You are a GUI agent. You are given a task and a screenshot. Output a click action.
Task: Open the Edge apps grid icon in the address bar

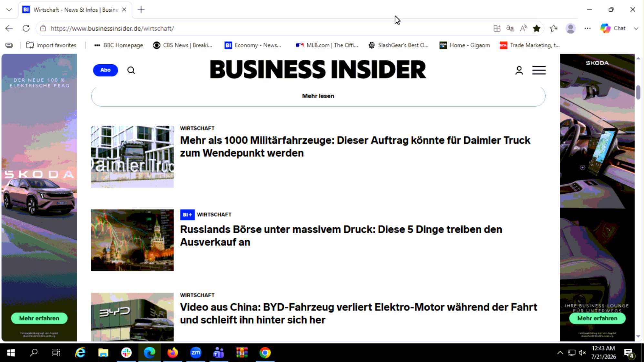click(497, 28)
